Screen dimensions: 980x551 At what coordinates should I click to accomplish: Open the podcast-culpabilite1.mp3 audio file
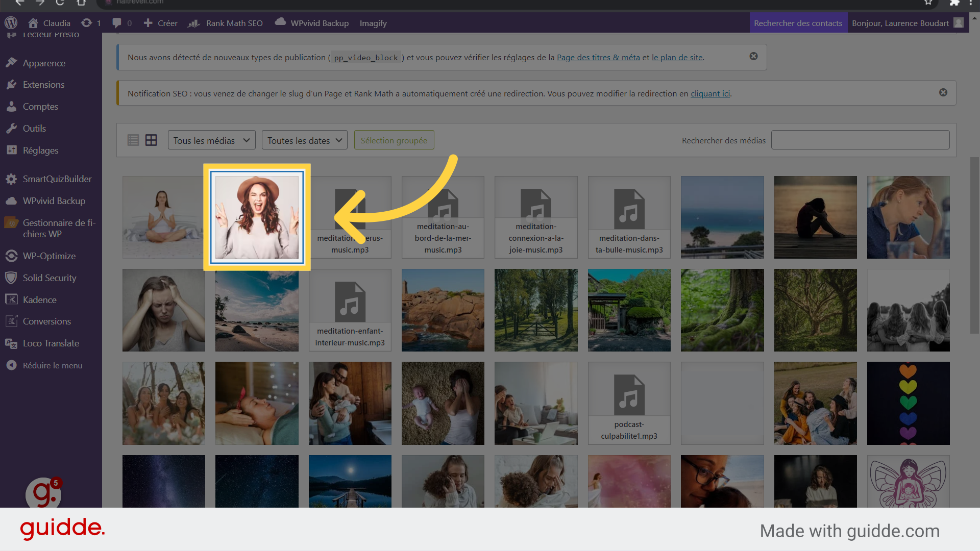(629, 403)
